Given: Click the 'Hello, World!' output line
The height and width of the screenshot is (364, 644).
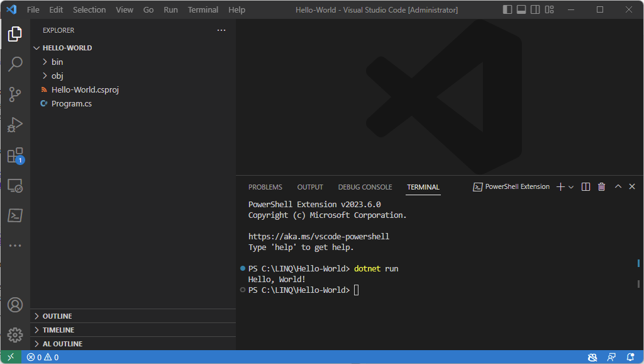Looking at the screenshot, I should pos(277,279).
